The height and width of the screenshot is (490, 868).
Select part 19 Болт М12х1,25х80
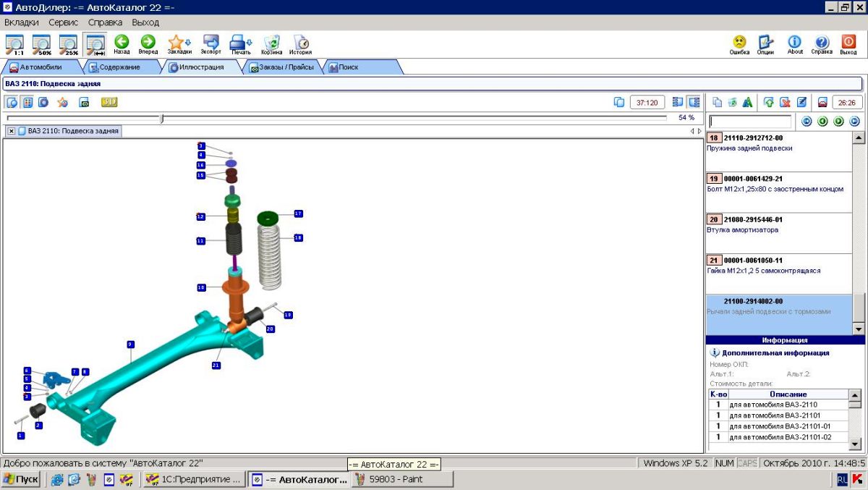pos(778,193)
